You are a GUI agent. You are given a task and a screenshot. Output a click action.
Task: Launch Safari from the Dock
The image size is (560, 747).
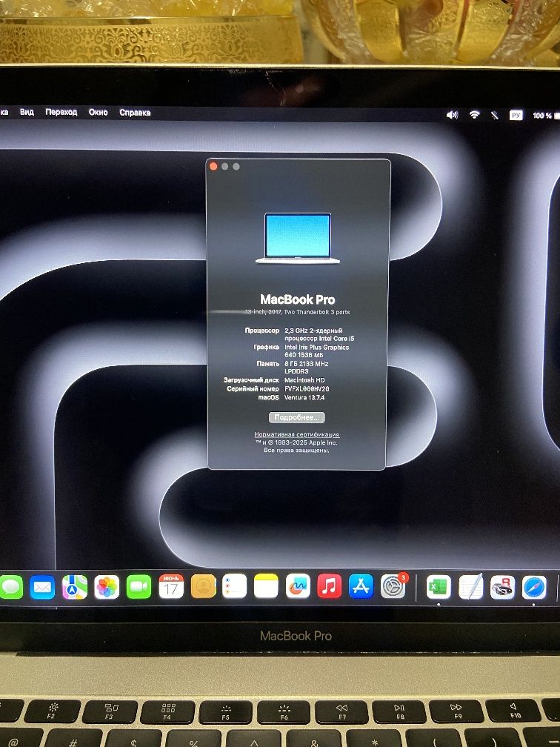point(534,586)
